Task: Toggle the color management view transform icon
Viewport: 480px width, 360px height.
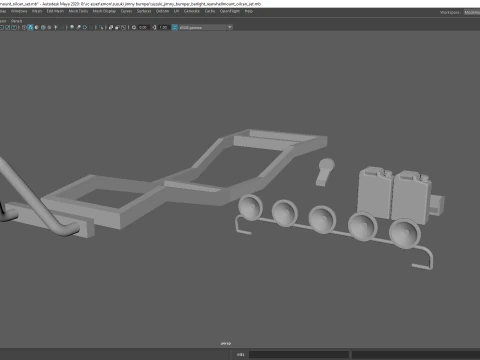Action: (x=174, y=27)
